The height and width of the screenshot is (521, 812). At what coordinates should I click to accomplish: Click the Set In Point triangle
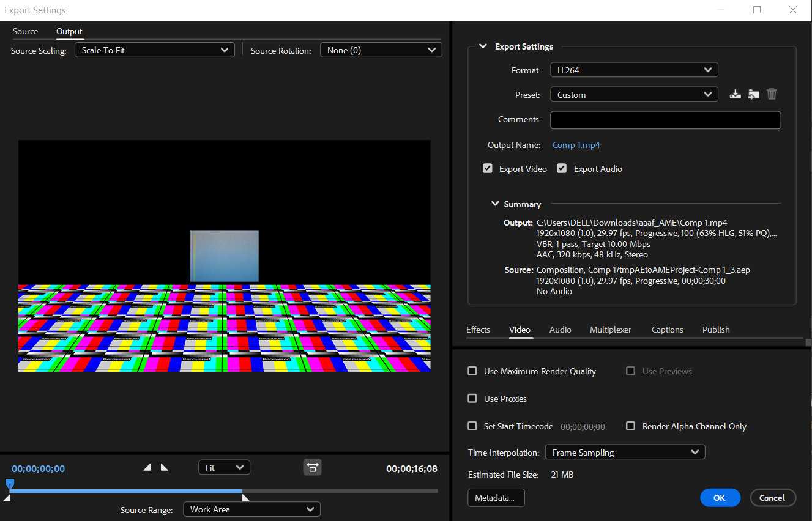click(x=147, y=468)
